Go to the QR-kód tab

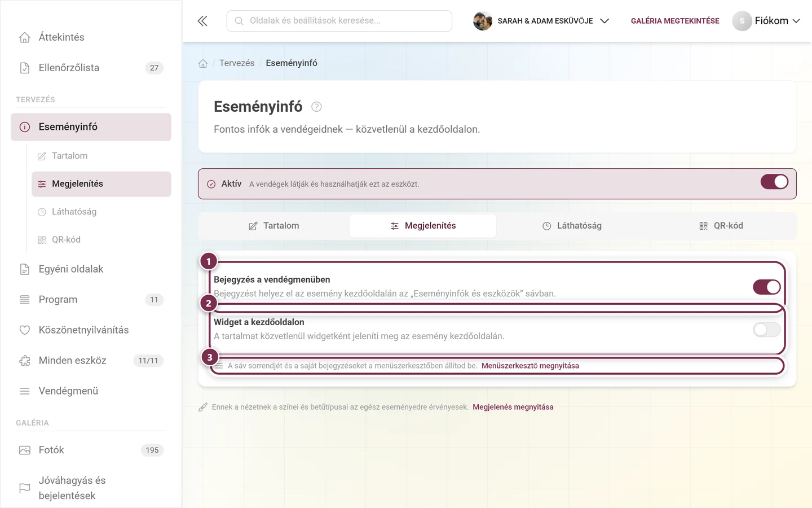(721, 226)
